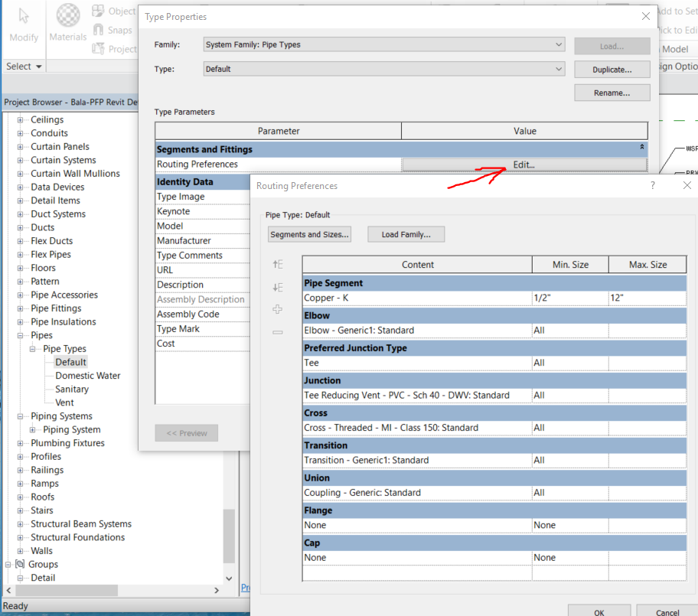Click the Type Mark parameter row

coord(203,329)
